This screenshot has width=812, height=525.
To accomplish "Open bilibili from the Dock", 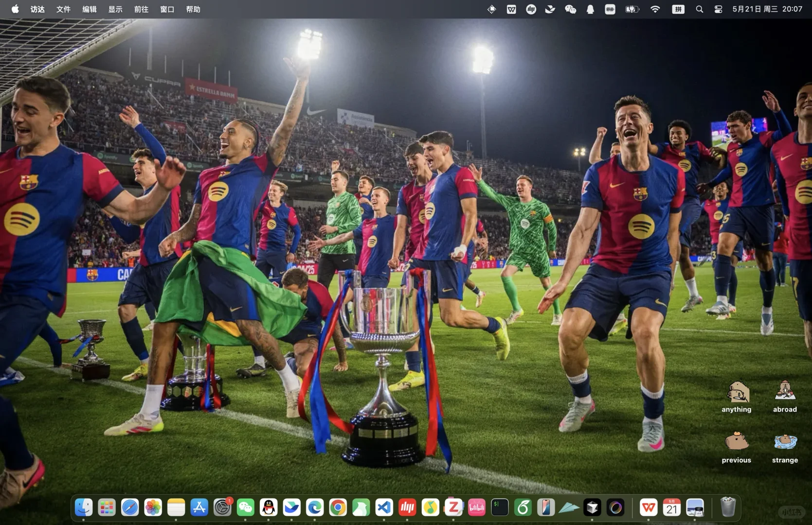I will (476, 507).
